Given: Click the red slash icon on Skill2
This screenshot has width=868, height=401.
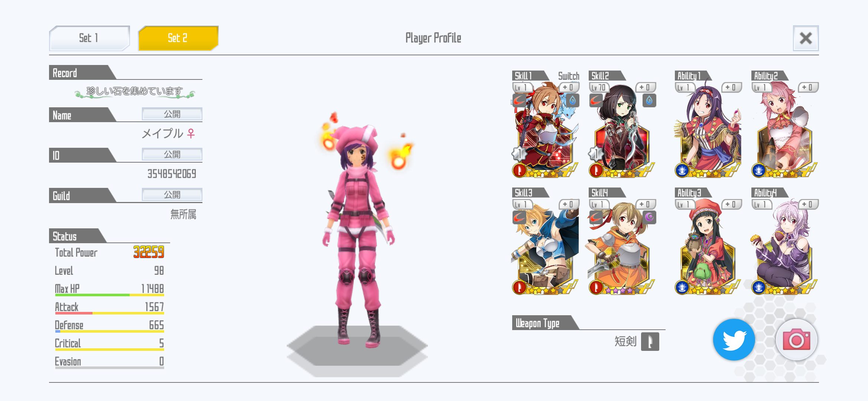Looking at the screenshot, I should pos(596,101).
